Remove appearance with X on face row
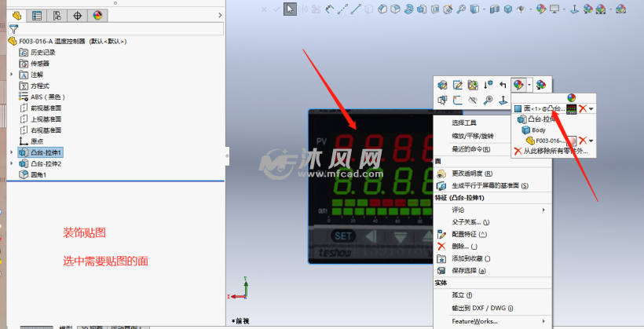The image size is (644, 329). [583, 109]
